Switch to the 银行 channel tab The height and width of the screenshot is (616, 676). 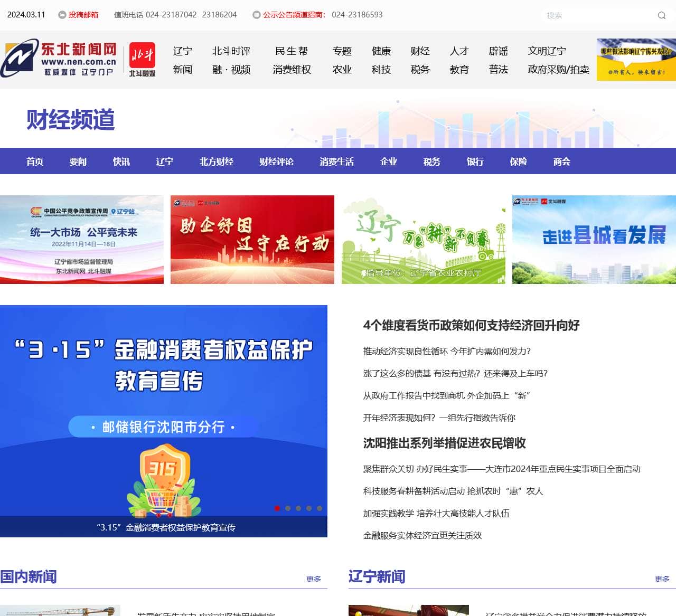tap(475, 162)
